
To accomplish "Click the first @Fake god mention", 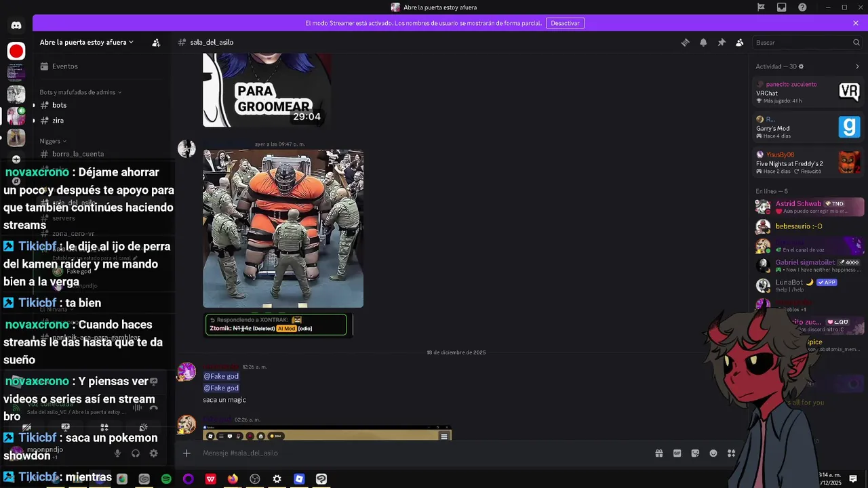I will coord(221,376).
